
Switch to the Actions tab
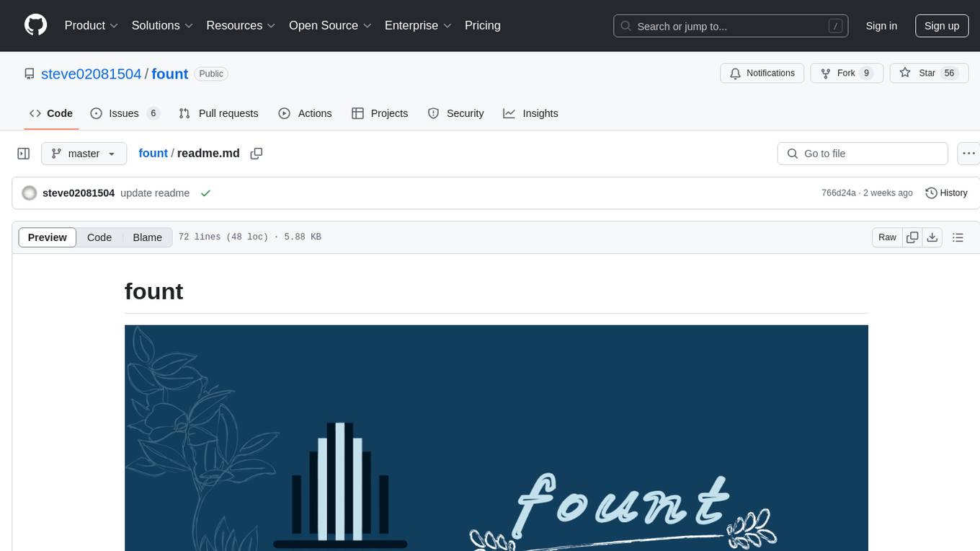click(x=305, y=113)
